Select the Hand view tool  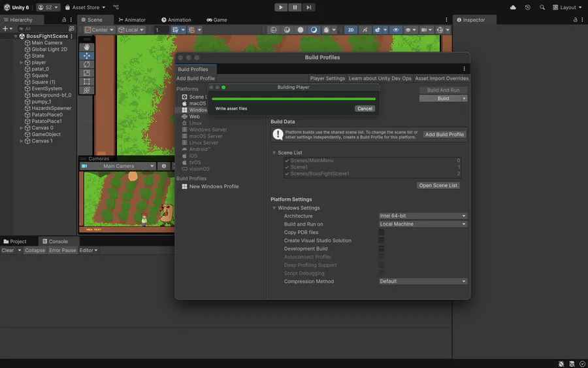pyautogui.click(x=87, y=47)
